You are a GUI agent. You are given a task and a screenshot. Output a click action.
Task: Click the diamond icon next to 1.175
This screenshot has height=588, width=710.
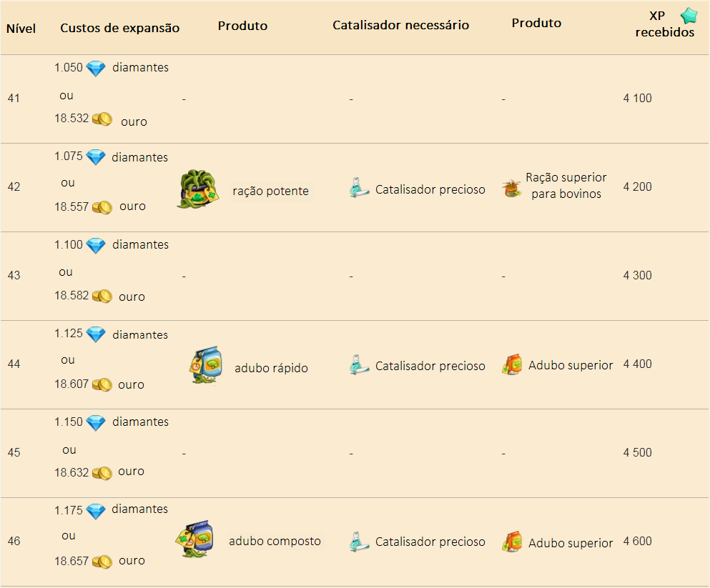coord(96,512)
